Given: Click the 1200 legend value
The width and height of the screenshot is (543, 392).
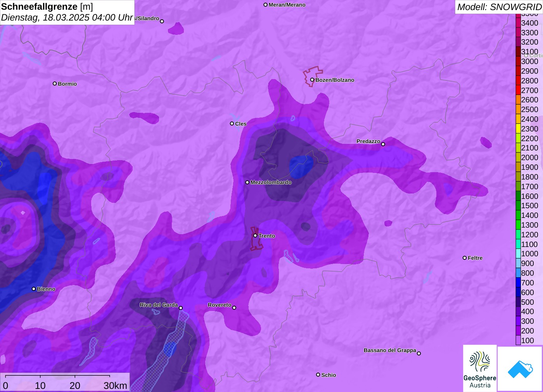Looking at the screenshot, I should pyautogui.click(x=529, y=235).
